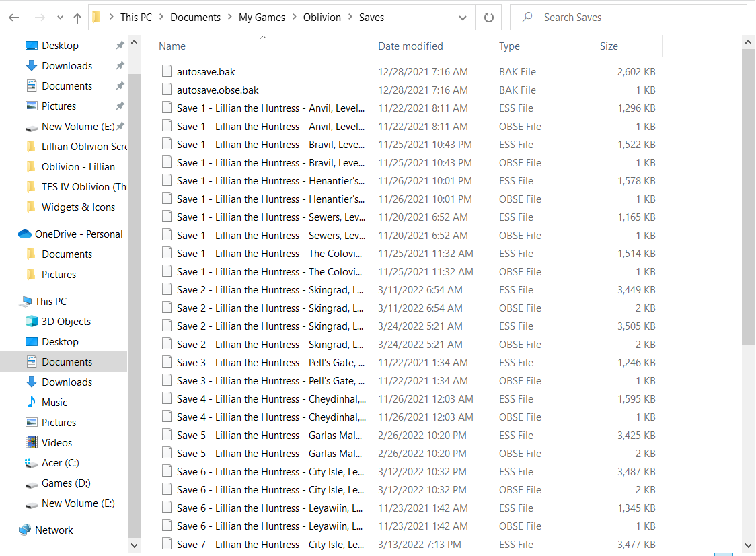Expand chevron after Oblivion in breadcrumb
Screen dimensions: 756x556
pyautogui.click(x=350, y=18)
